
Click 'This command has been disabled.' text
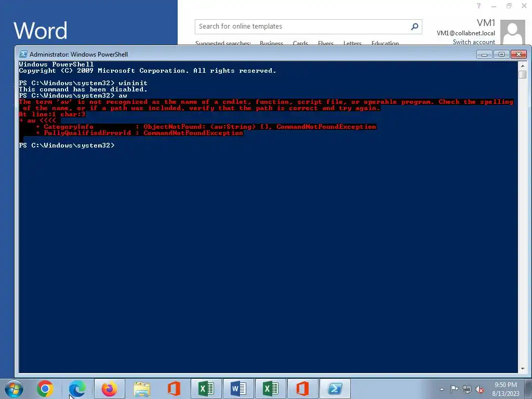(x=83, y=89)
